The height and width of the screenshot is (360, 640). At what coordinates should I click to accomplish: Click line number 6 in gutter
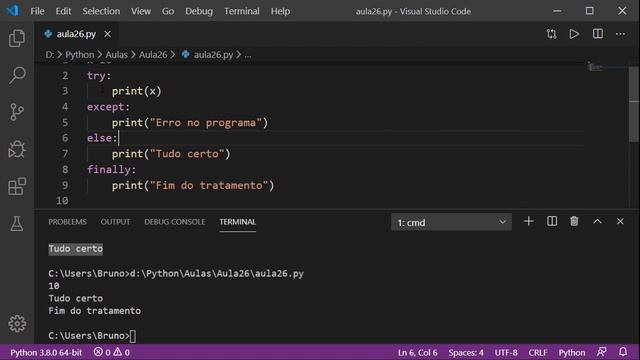65,138
